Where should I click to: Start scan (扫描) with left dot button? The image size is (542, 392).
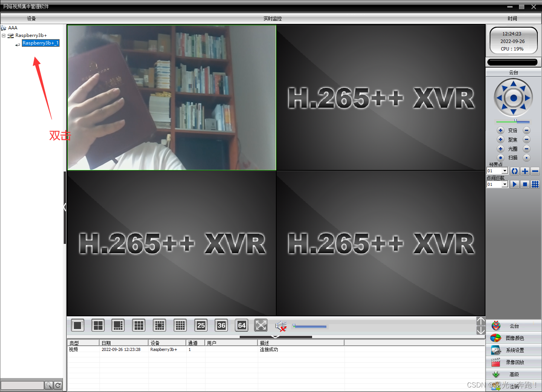click(501, 158)
